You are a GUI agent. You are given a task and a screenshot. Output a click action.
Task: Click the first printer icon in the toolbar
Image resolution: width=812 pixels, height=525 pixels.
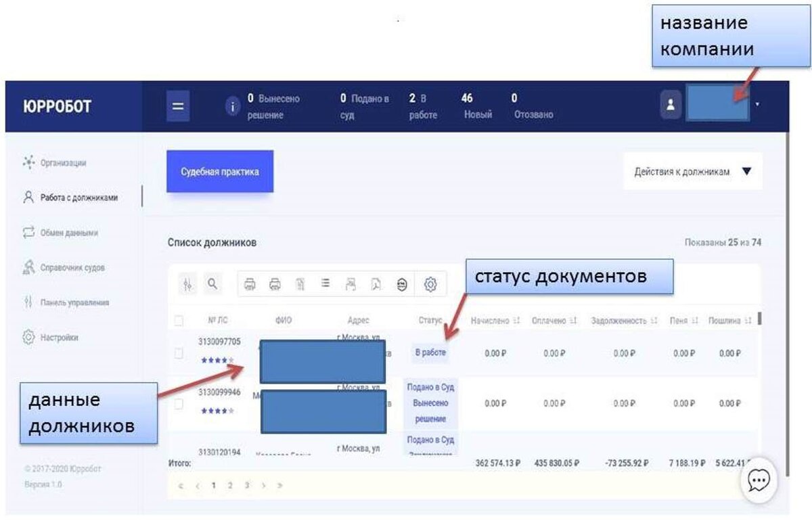250,284
